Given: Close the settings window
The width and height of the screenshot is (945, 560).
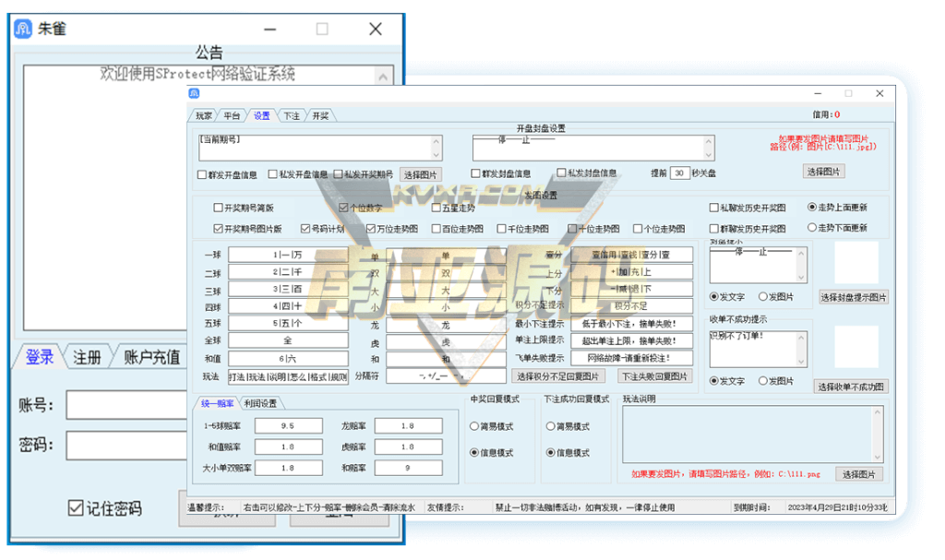Looking at the screenshot, I should click(x=879, y=93).
